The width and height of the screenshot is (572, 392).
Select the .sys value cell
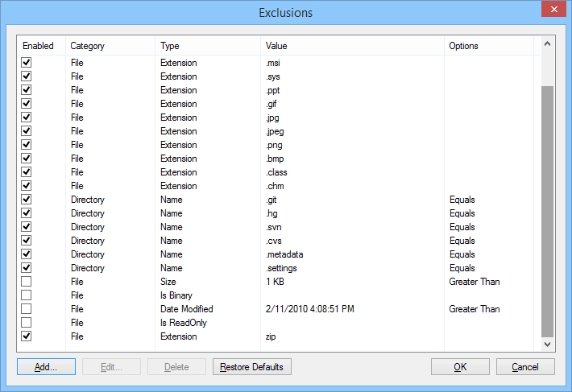(273, 76)
